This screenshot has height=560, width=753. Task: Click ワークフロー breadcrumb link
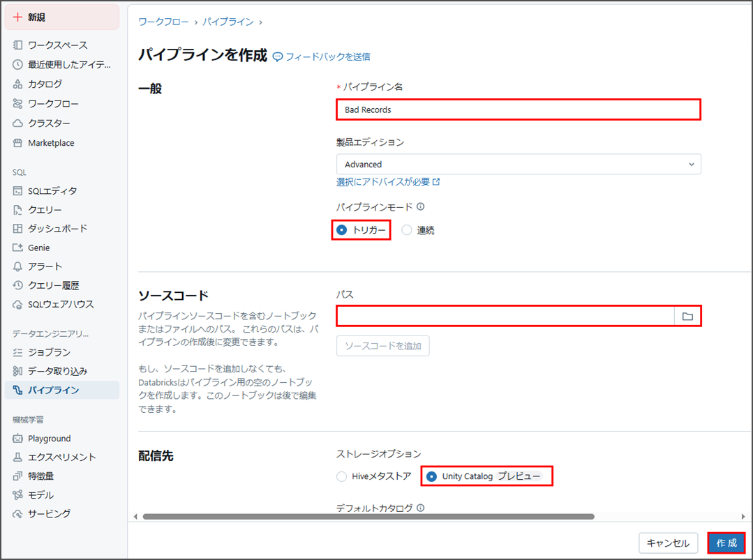[x=164, y=22]
